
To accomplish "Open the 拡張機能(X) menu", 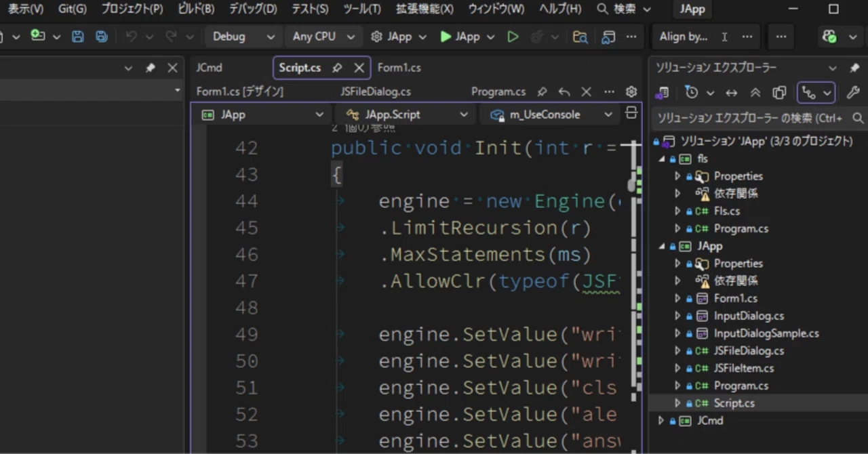I will (x=425, y=9).
